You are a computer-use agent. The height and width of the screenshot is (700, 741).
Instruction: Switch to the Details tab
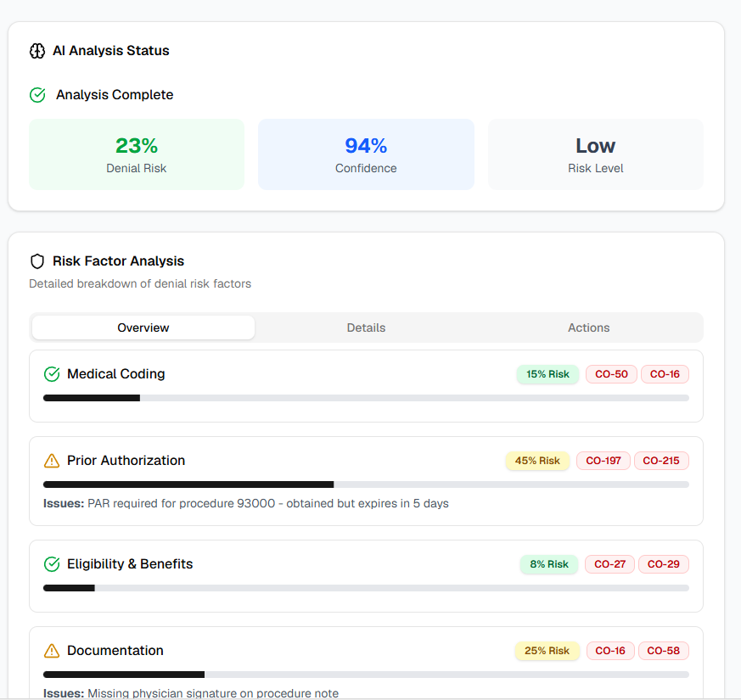click(x=366, y=328)
